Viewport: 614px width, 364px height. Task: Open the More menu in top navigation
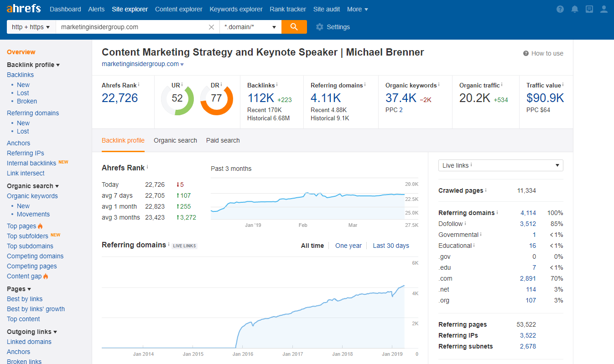tap(357, 9)
